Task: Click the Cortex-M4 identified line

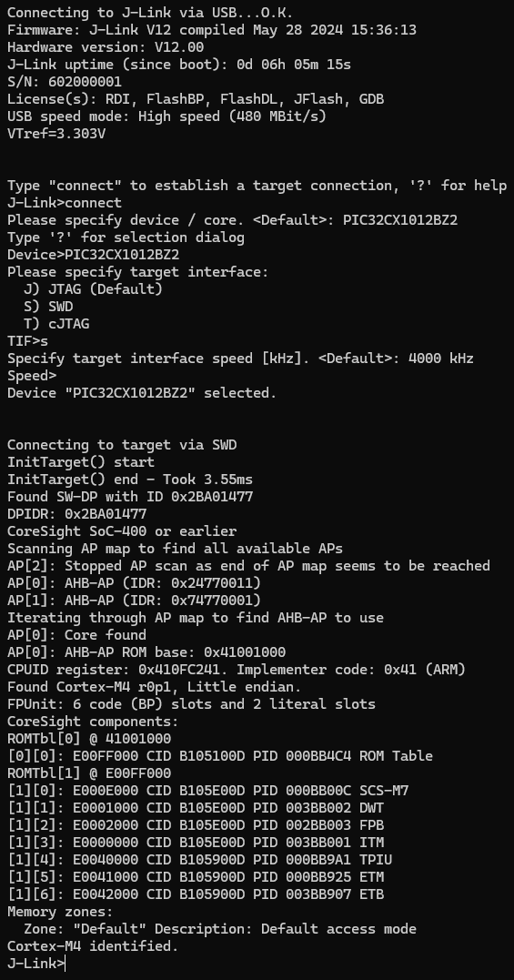Action: pyautogui.click(x=93, y=946)
